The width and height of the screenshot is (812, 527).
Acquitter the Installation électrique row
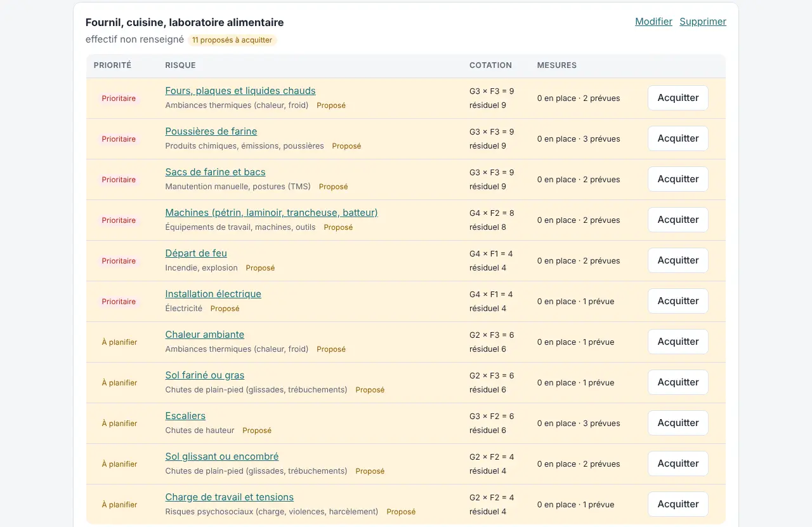pos(678,301)
